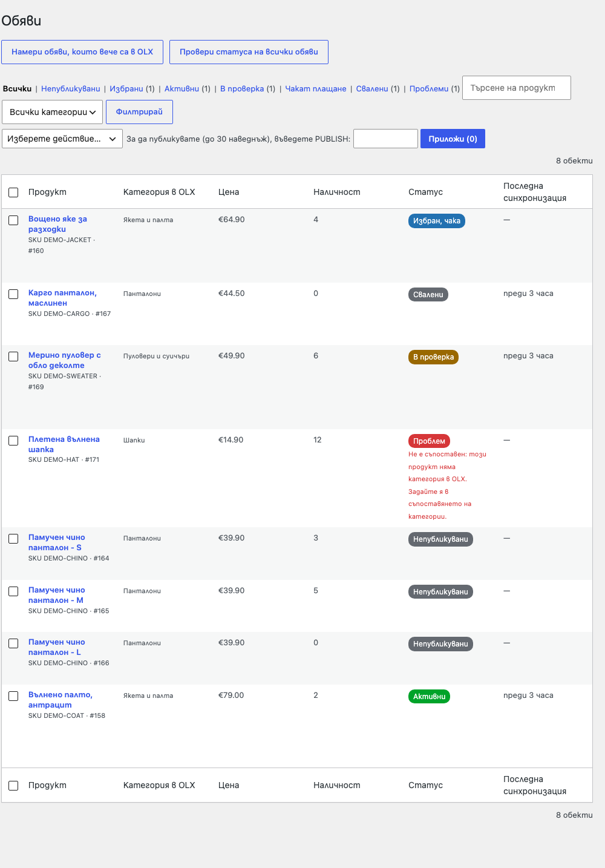
Task: Open Мерино пуловер с обло деколте
Action: point(65,360)
